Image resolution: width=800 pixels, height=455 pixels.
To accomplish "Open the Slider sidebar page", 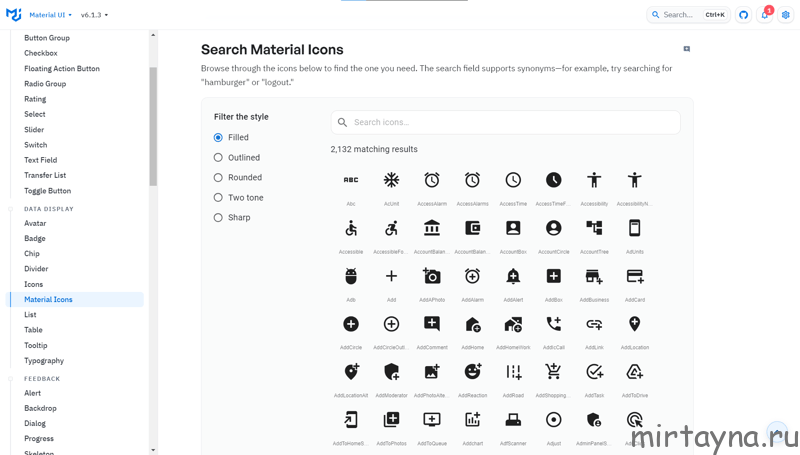I will pos(34,130).
